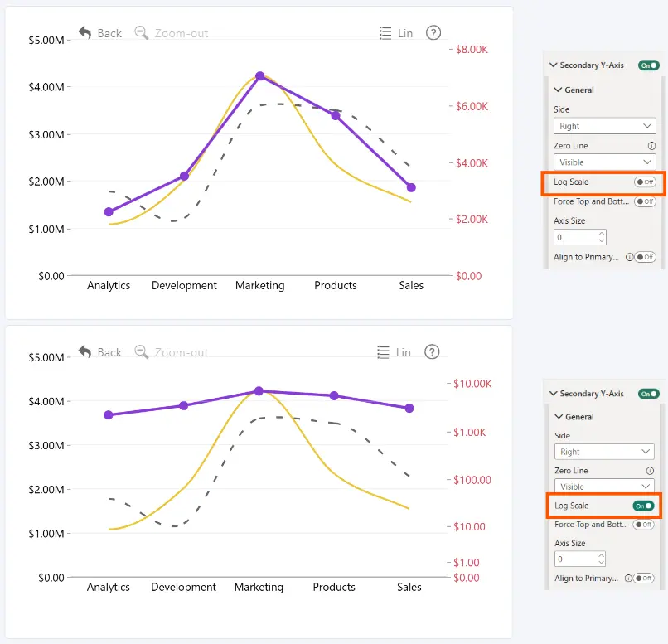Click the Marketing data point in top chart

tap(260, 76)
